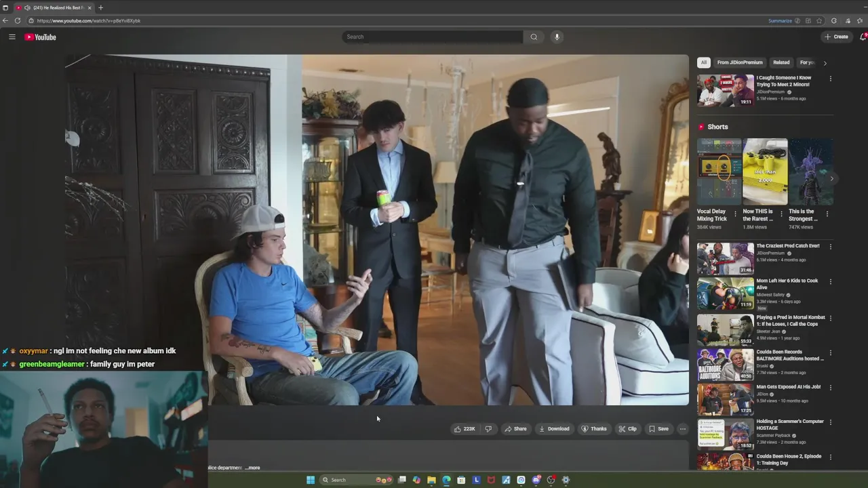Add page to browser favorites star
The image size is (868, 488).
point(819,20)
